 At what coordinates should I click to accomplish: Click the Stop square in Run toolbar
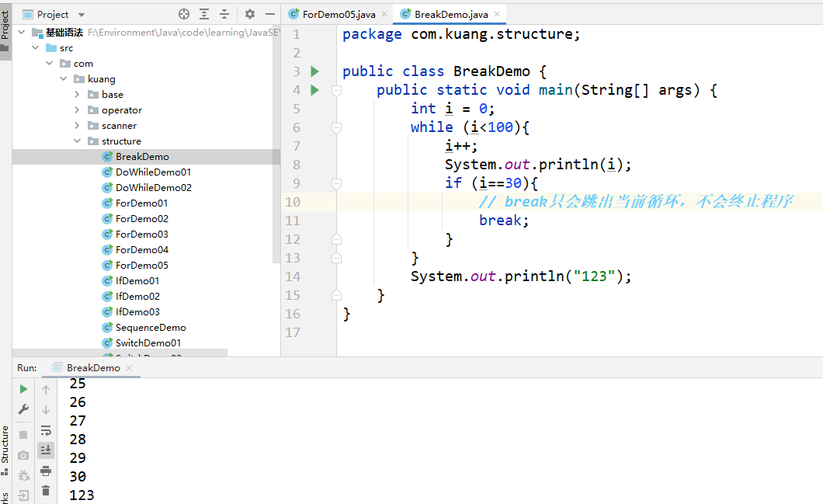point(23,435)
